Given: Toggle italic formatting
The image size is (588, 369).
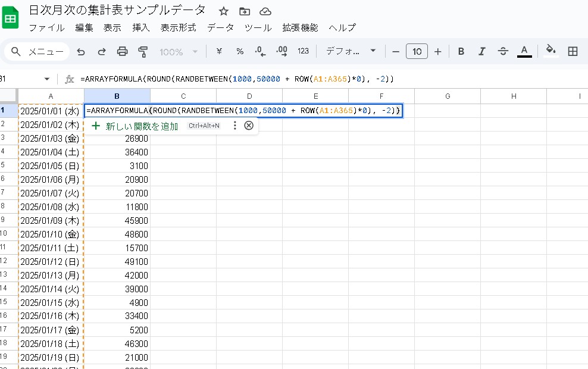Looking at the screenshot, I should (x=481, y=52).
